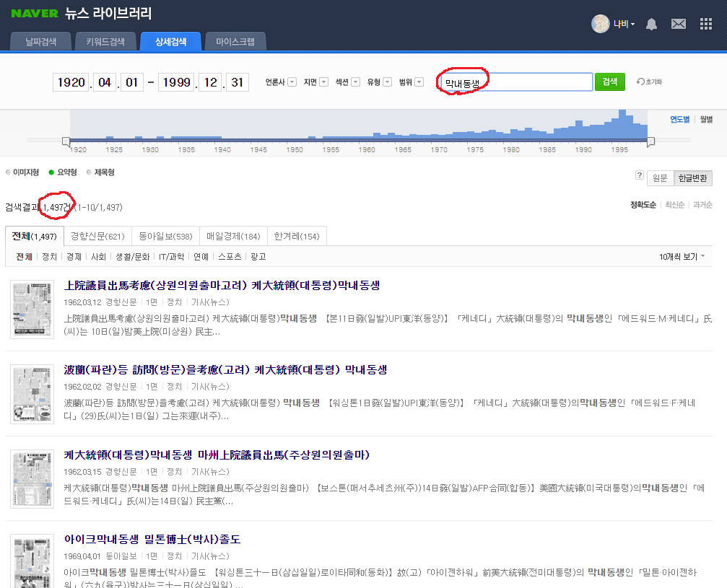Open article 波蘭 등 訪問을考慮 headline

[225, 370]
